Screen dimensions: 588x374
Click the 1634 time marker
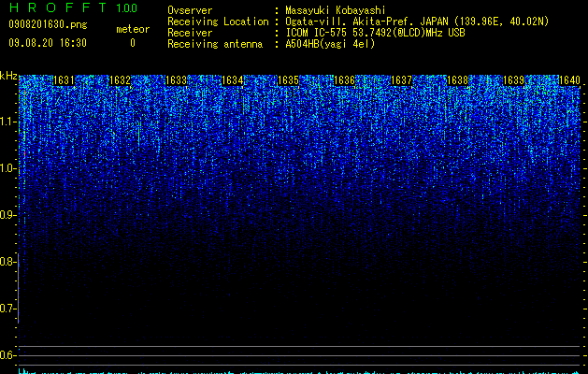pyautogui.click(x=233, y=80)
